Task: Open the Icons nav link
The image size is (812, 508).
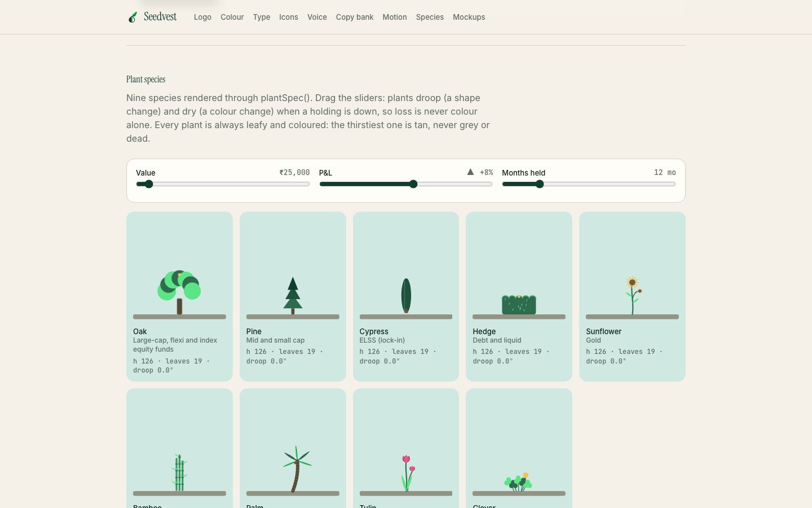Action: click(289, 17)
